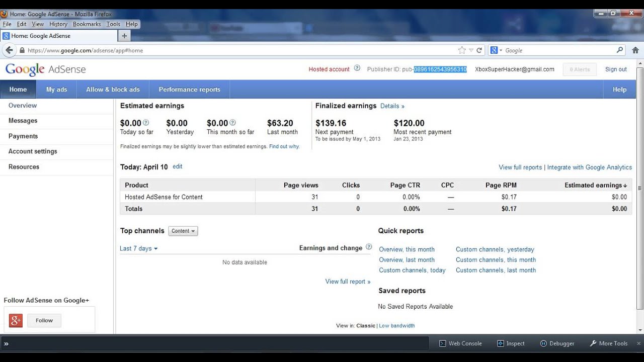The width and height of the screenshot is (644, 362).
Task: Select the Home: Google AdSense browser tab
Action: [x=59, y=36]
